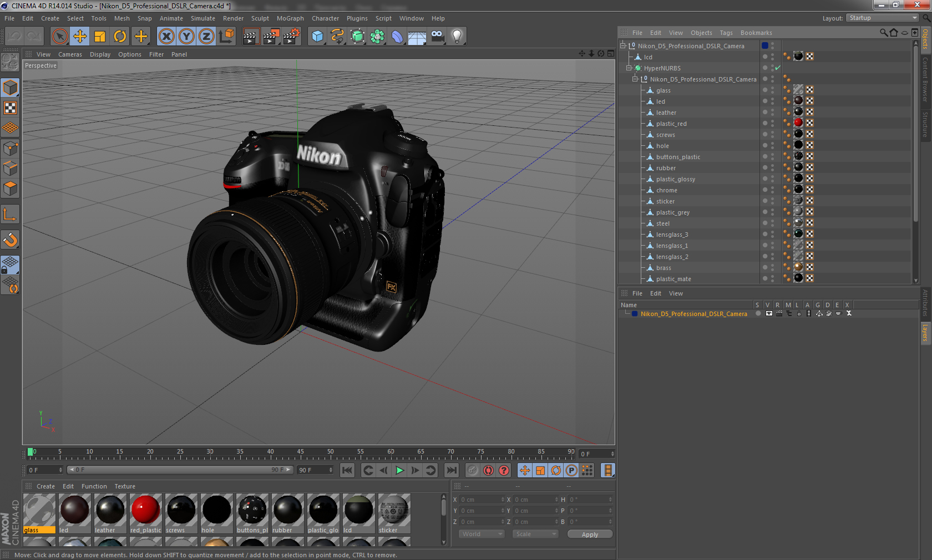The width and height of the screenshot is (932, 560).
Task: Open the Array modeling objects icon
Action: click(x=377, y=37)
